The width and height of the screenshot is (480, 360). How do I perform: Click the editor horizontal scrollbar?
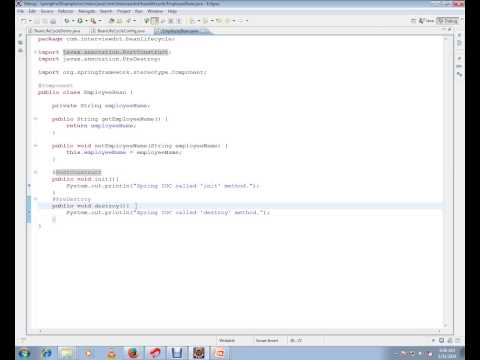tap(240, 331)
